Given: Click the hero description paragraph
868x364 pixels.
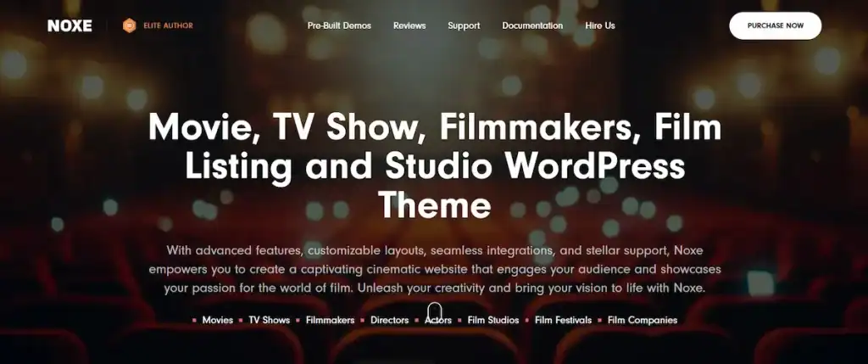Looking at the screenshot, I should pyautogui.click(x=435, y=269).
